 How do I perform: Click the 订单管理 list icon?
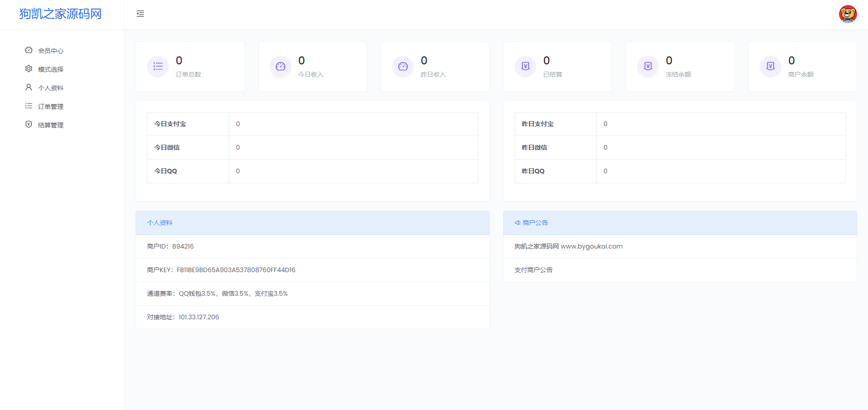click(29, 106)
